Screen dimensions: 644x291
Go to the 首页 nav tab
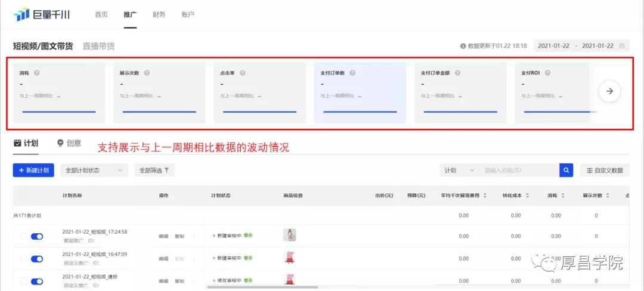(x=101, y=14)
